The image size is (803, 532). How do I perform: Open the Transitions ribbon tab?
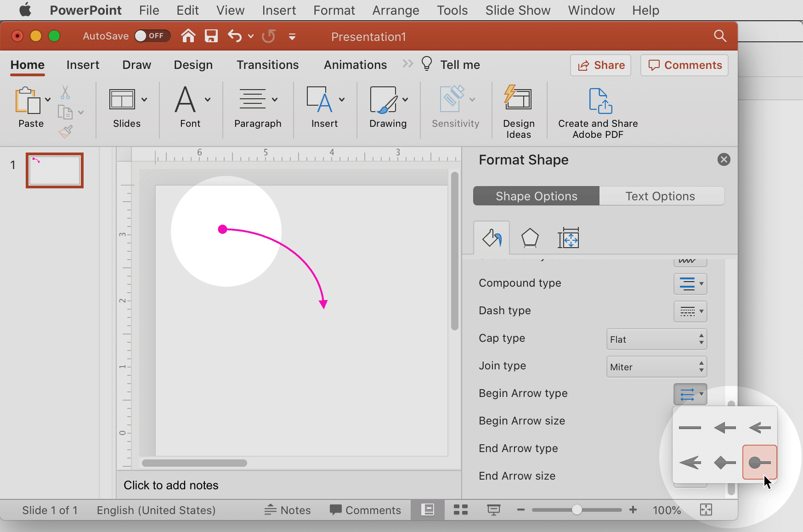(x=268, y=65)
